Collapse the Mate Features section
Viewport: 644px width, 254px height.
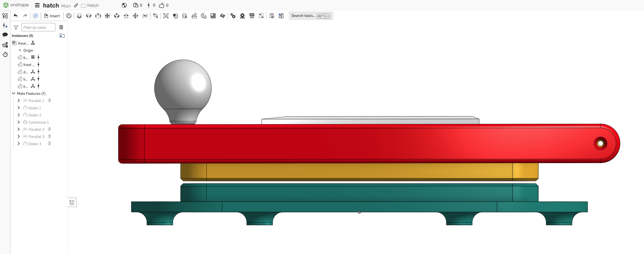pyautogui.click(x=14, y=93)
